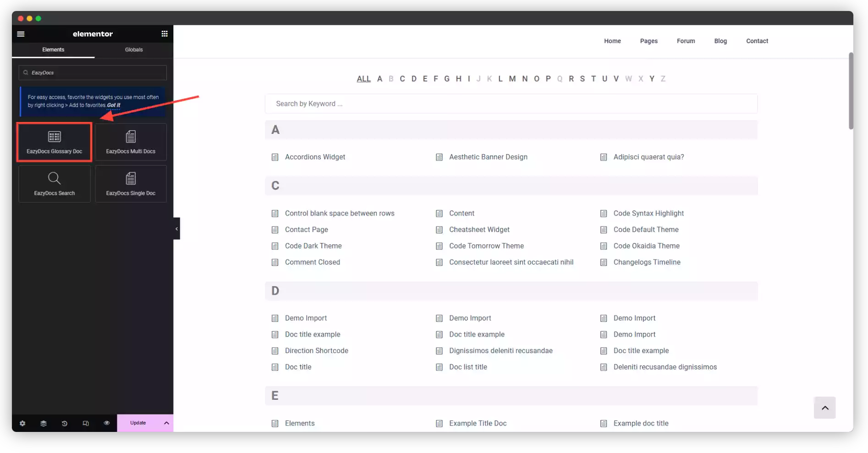Image resolution: width=868 pixels, height=453 pixels.
Task: Click the Update button
Action: point(137,423)
